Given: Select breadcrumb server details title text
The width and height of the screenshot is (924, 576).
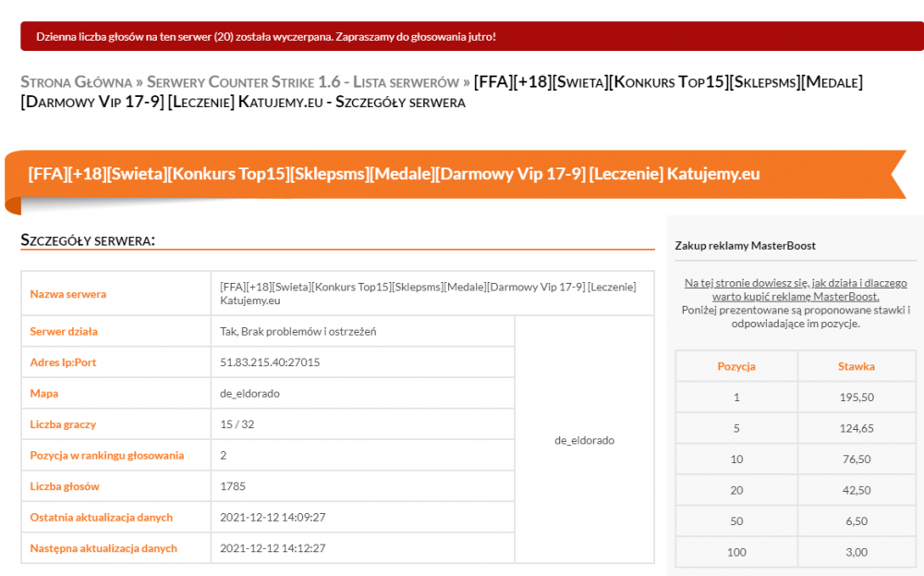Looking at the screenshot, I should coord(442,92).
